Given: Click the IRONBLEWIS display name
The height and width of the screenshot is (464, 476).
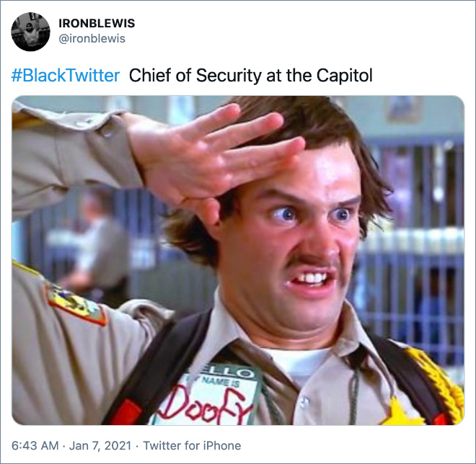Looking at the screenshot, I should pos(97,23).
